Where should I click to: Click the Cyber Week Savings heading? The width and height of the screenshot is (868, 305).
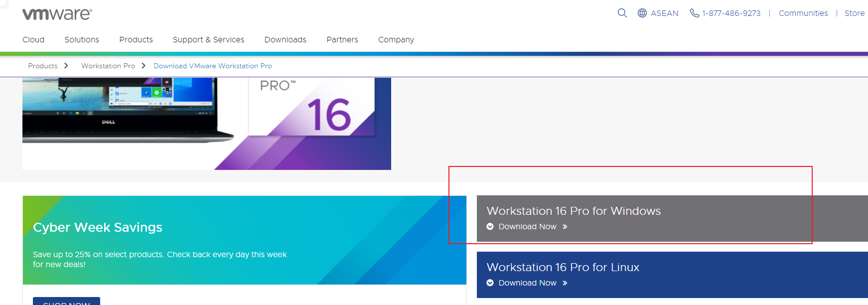click(x=98, y=227)
